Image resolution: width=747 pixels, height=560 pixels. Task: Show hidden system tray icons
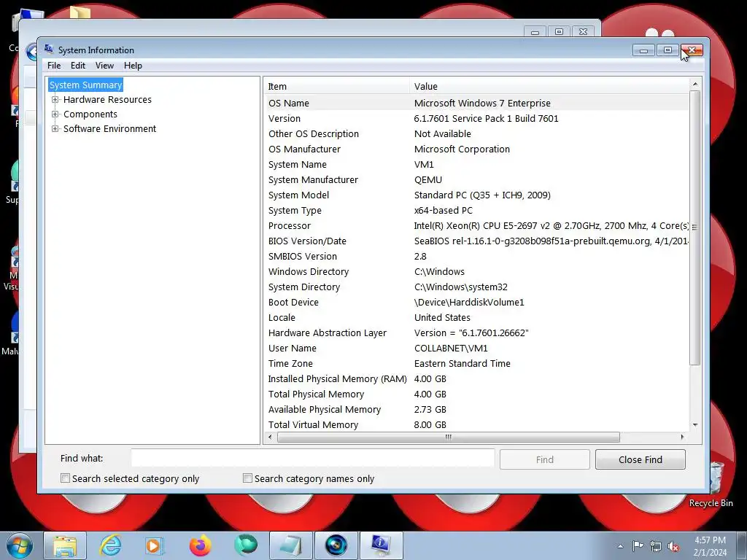point(620,546)
